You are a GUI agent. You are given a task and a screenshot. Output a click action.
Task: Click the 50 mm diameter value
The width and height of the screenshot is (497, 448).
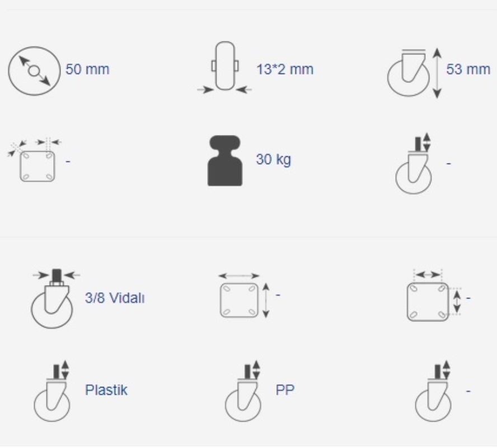87,69
